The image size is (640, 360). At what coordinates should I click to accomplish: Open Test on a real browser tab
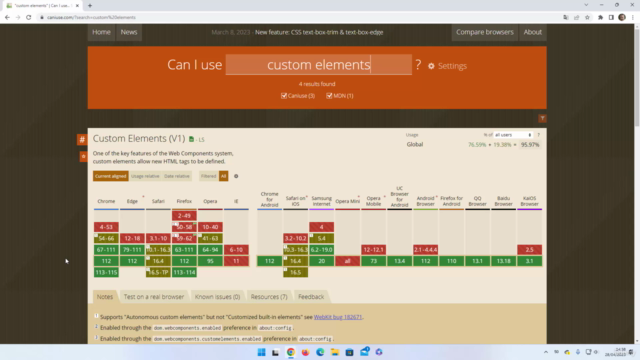tap(154, 297)
